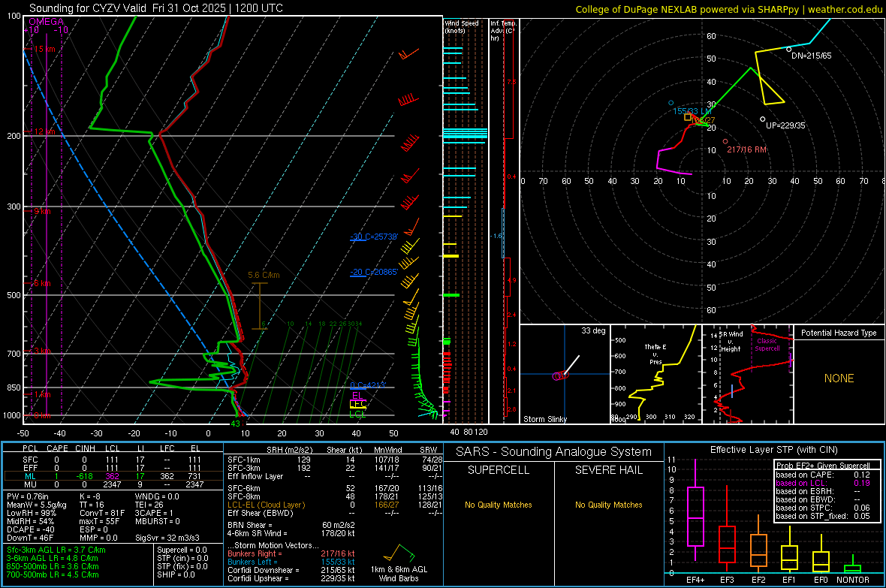
Task: Click the 'Bunkers Left = 155/33 kt' line
Action: tap(291, 562)
